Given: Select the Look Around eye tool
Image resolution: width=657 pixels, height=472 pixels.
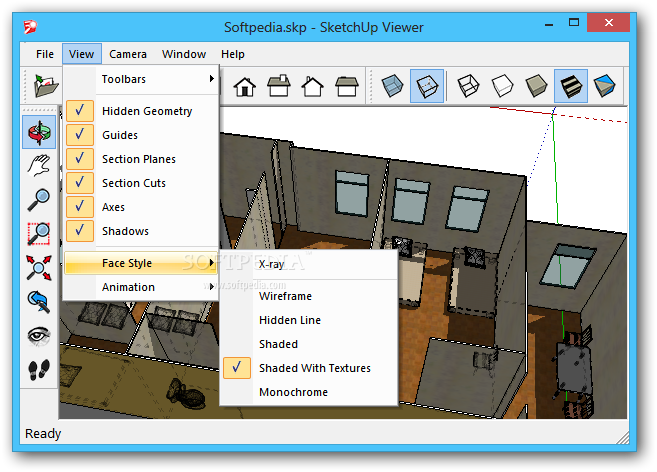Looking at the screenshot, I should coord(39,336).
